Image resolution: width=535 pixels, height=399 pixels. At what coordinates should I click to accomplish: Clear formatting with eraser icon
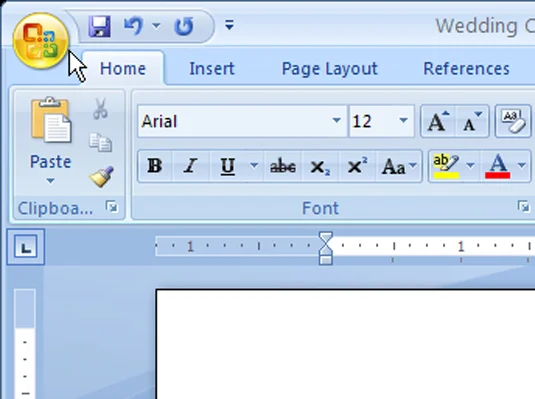coord(513,121)
